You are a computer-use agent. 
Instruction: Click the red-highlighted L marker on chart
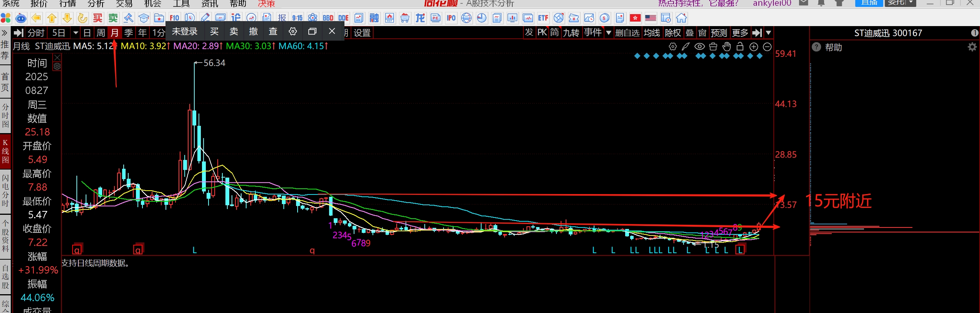tap(740, 250)
